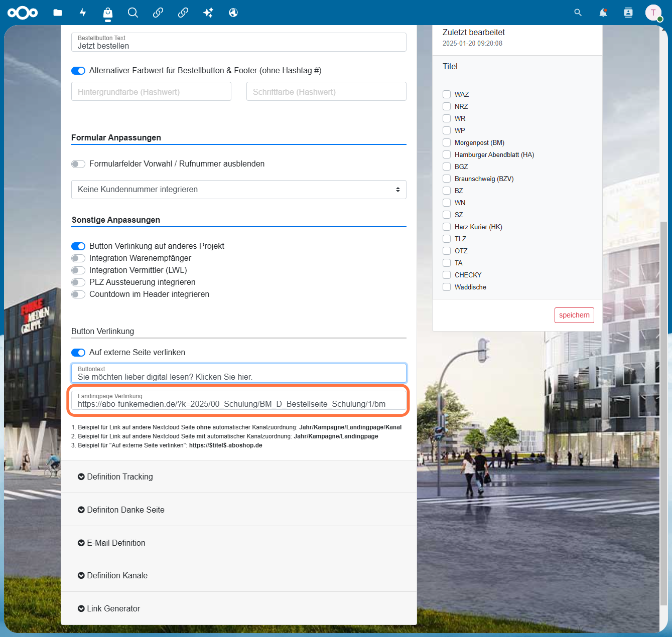
Task: Toggle Alternativer Farbwert für Bestellbutton & Footer
Action: tap(78, 71)
